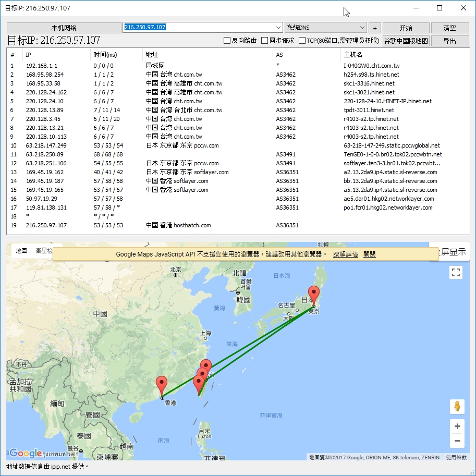Click the plus button next to DNS dropdown

click(x=375, y=28)
